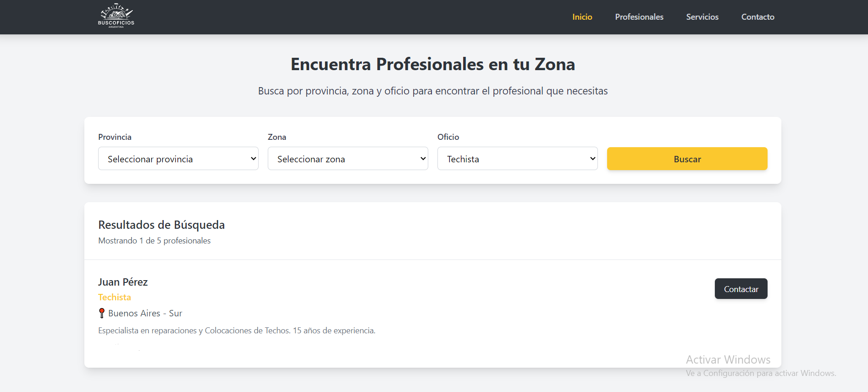The height and width of the screenshot is (392, 868).
Task: Click the Buscoficios logo in the header
Action: pos(116,16)
